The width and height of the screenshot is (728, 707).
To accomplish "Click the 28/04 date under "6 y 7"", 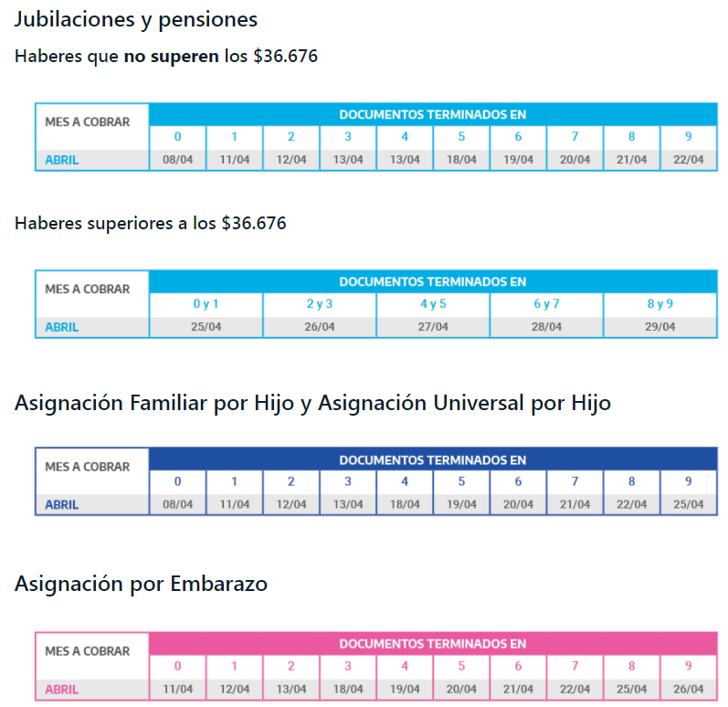I will [546, 327].
